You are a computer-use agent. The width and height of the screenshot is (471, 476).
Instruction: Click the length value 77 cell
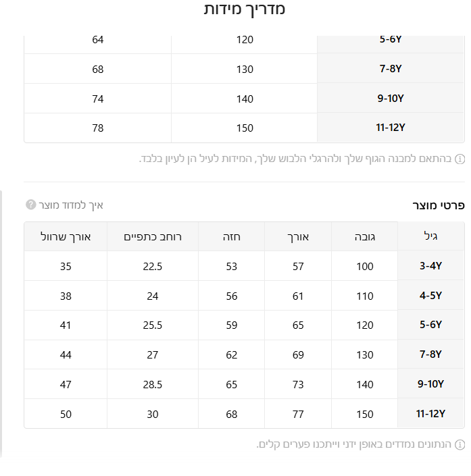tap(298, 414)
